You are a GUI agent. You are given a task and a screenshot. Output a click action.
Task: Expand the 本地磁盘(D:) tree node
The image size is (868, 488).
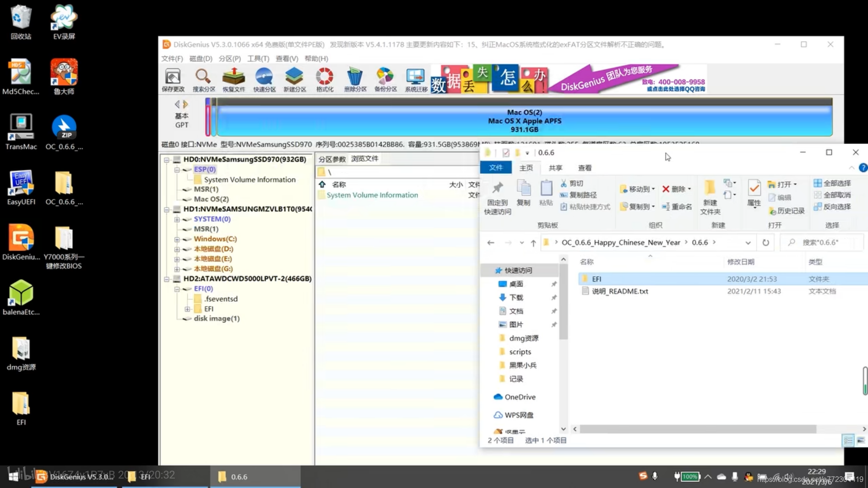[x=177, y=249]
